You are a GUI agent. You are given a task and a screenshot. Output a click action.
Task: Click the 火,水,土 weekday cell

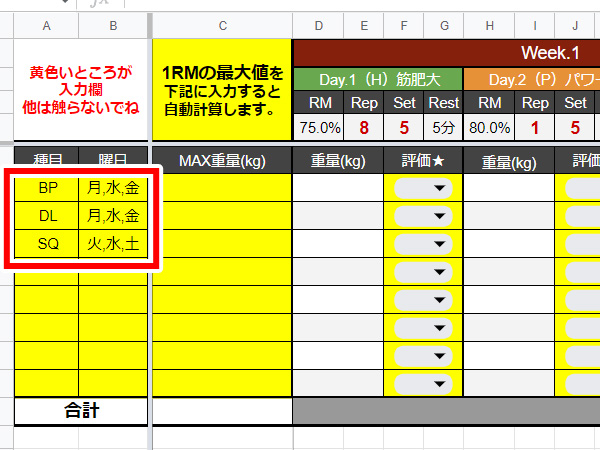click(x=112, y=244)
